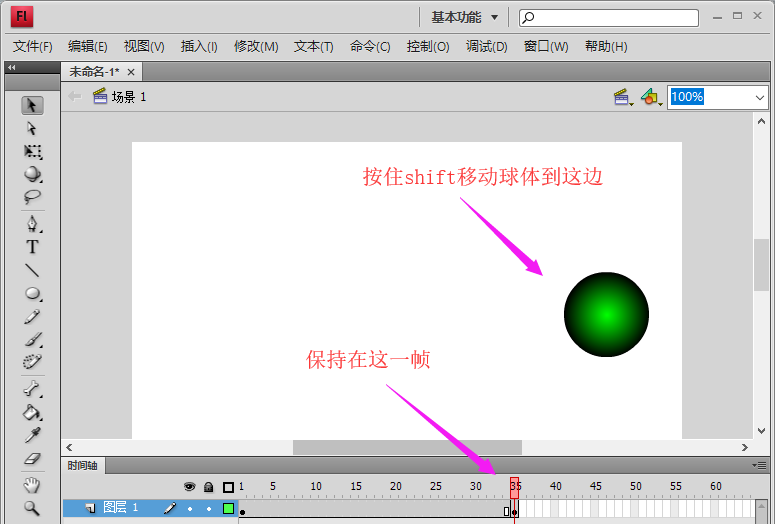Select the Bone tool
The height and width of the screenshot is (524, 775).
coord(32,389)
